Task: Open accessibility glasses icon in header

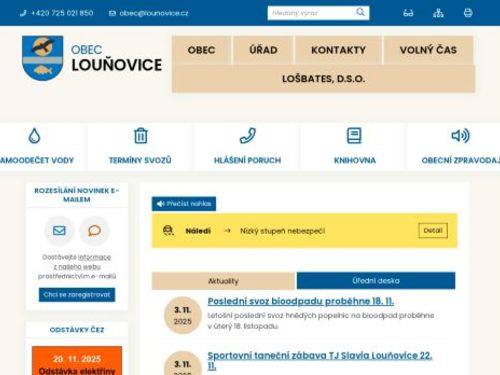Action: click(408, 13)
